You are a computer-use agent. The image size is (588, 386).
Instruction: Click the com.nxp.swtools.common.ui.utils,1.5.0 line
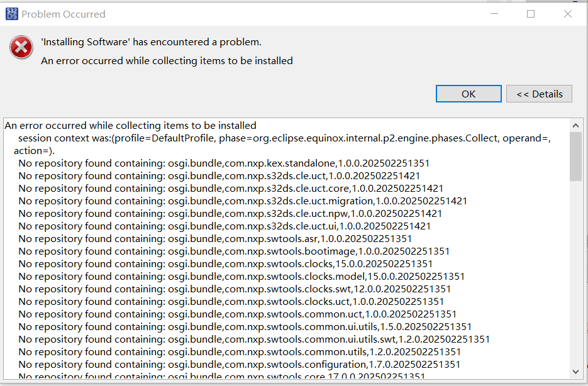click(x=245, y=327)
